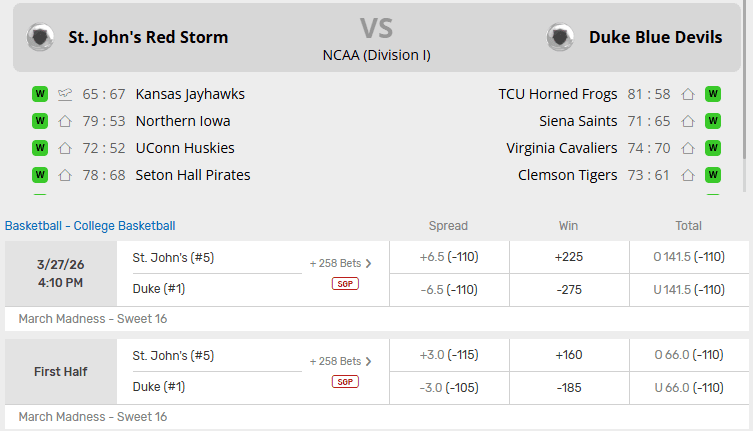This screenshot has width=753, height=431.
Task: Click the win badge beside Kansas Jayhawks
Action: [x=40, y=94]
